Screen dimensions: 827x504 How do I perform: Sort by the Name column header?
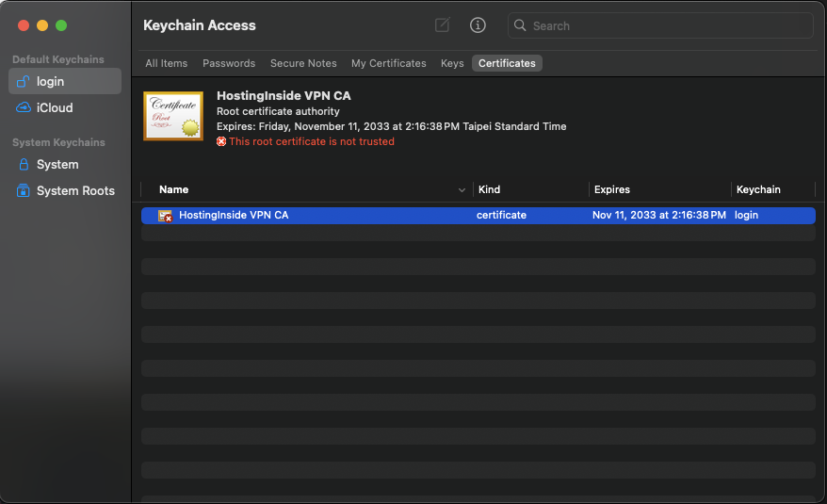[x=173, y=189]
